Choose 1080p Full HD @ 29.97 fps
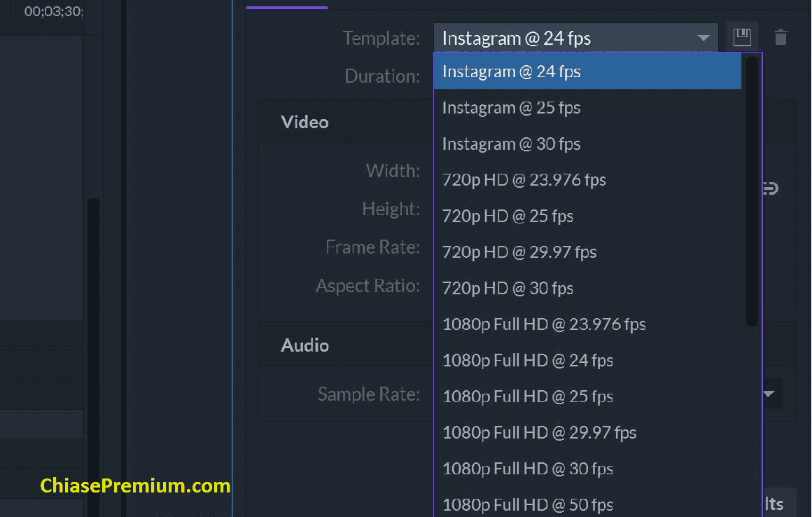 (587, 432)
